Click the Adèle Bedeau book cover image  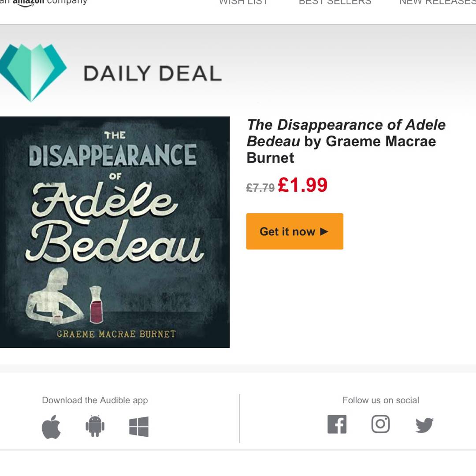tap(115, 232)
